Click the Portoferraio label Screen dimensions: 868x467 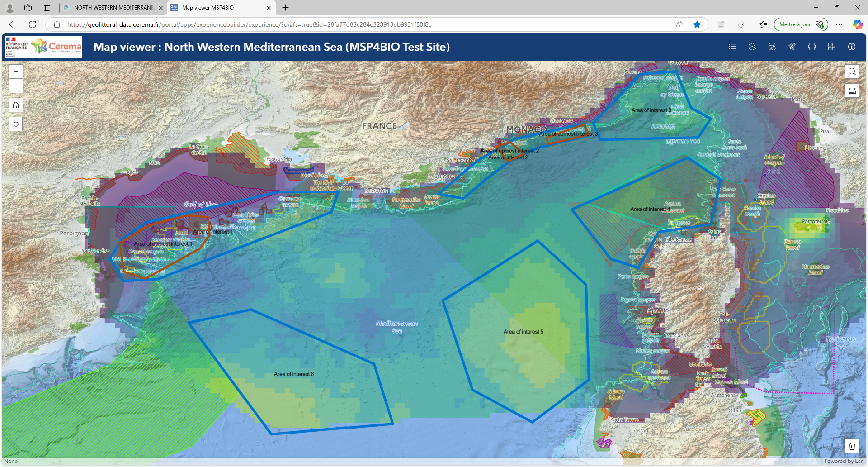(x=816, y=221)
